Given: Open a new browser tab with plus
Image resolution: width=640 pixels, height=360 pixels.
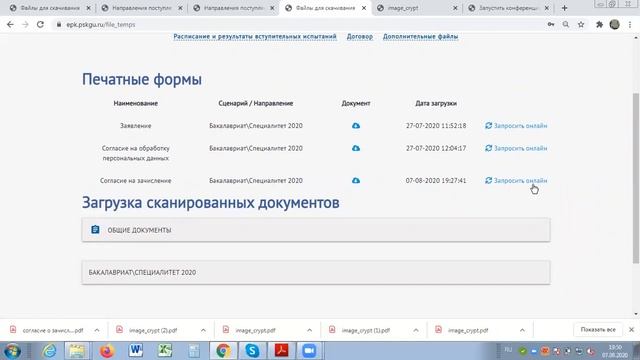Looking at the screenshot, I should coord(564,8).
